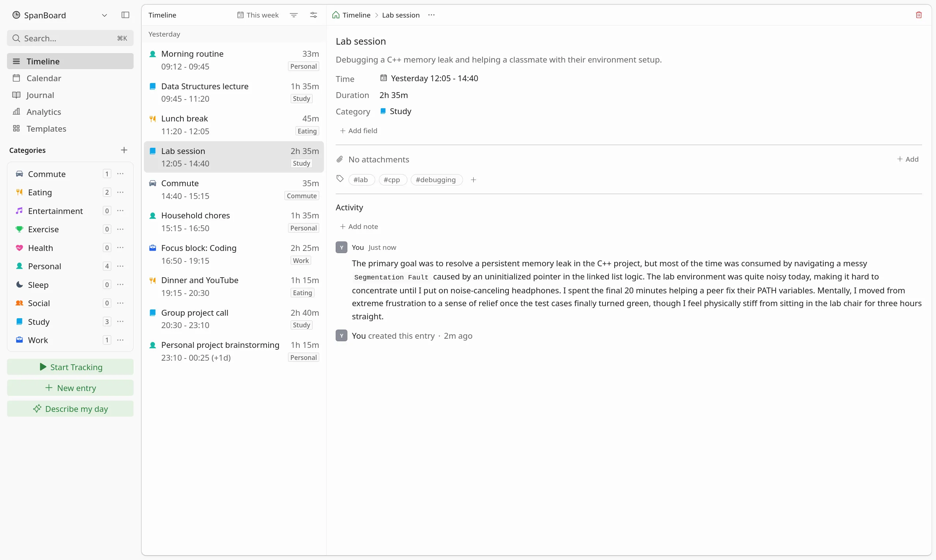Click the timeline filter icon
The image size is (936, 560).
tap(294, 15)
